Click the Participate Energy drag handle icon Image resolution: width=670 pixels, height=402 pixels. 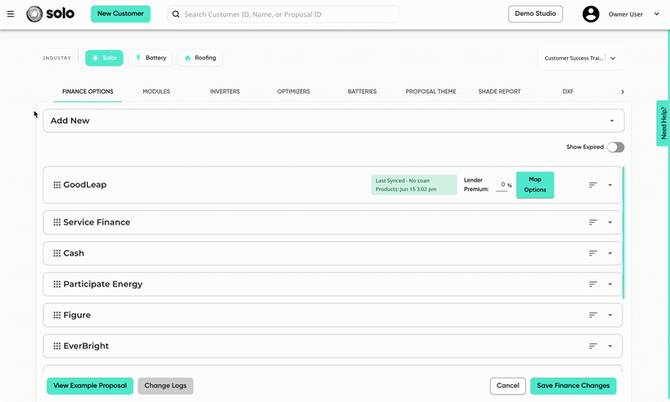point(57,284)
